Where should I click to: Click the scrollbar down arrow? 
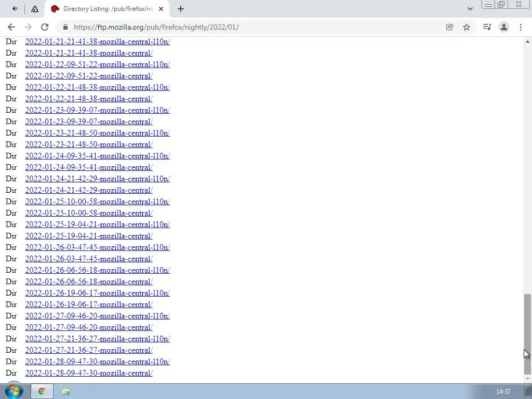[527, 378]
